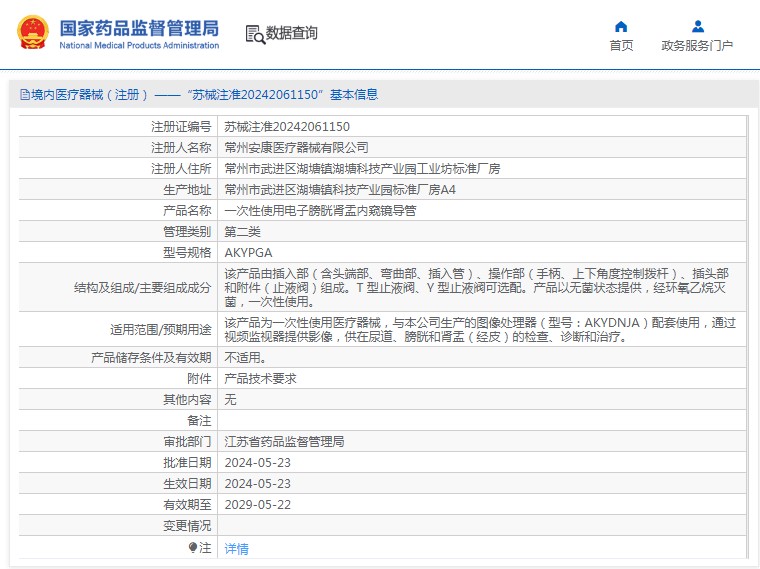
Task: Select 其他内容 value 无
Action: (x=230, y=399)
